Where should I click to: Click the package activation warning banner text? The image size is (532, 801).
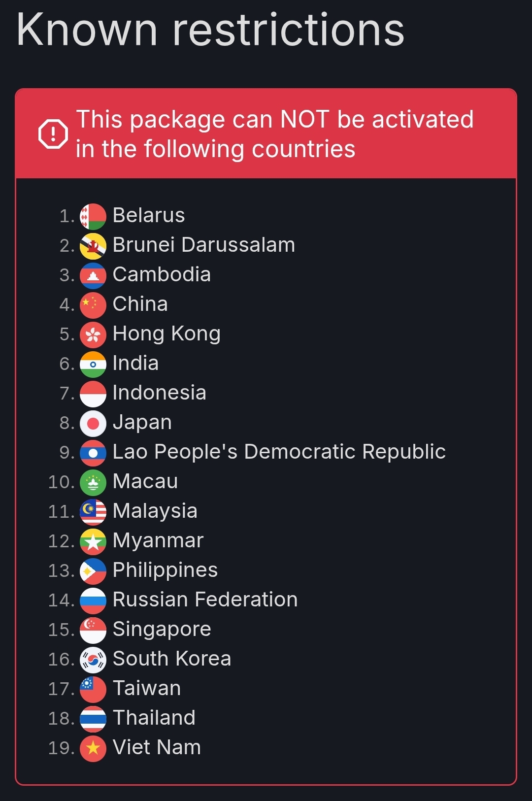274,134
